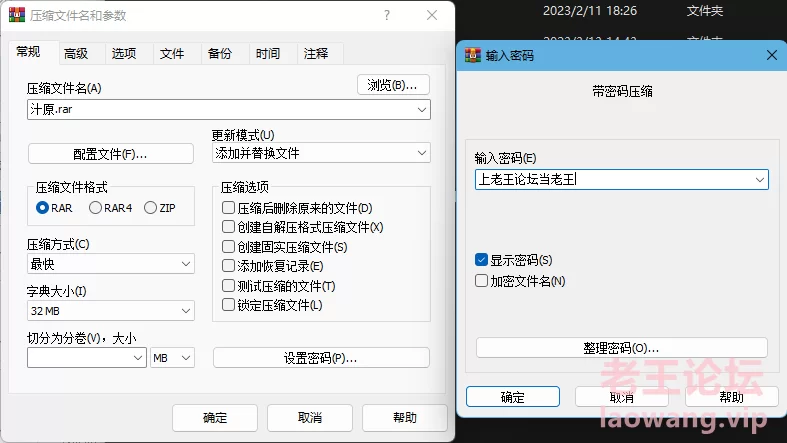
Task: Click WinRAR icon in password dialog title bar
Action: tap(473, 55)
